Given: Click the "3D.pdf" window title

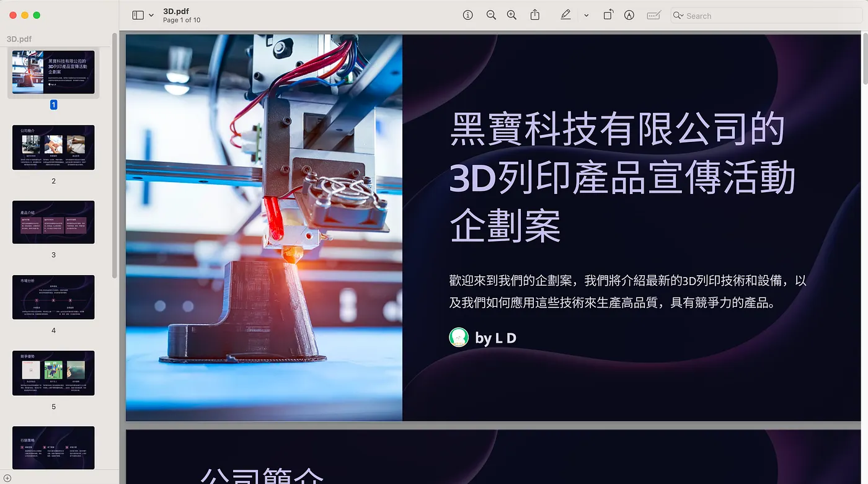Looking at the screenshot, I should pos(176,11).
